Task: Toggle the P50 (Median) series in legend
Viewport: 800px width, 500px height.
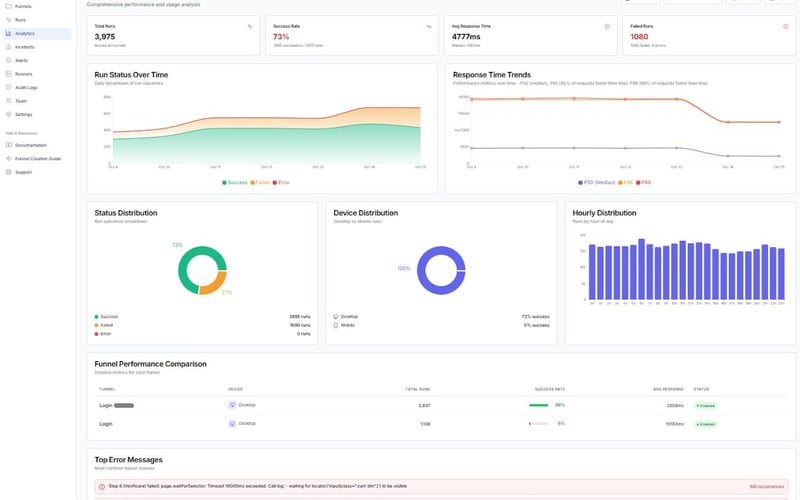Action: pyautogui.click(x=599, y=182)
